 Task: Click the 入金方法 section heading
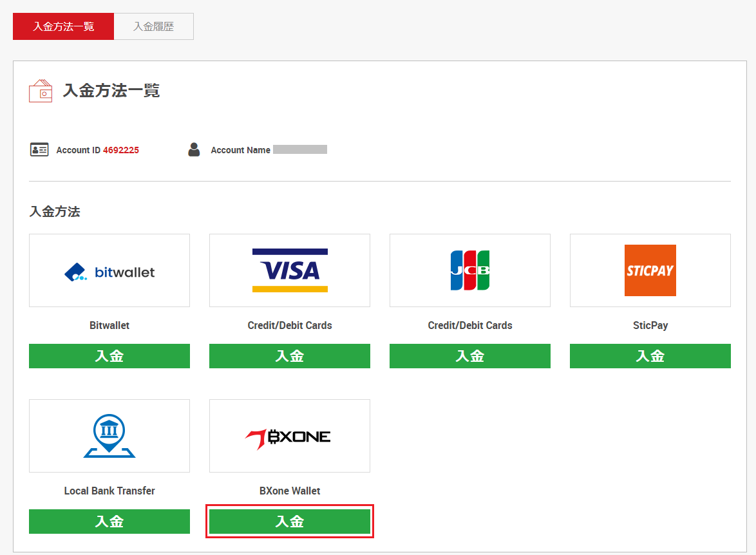point(55,212)
